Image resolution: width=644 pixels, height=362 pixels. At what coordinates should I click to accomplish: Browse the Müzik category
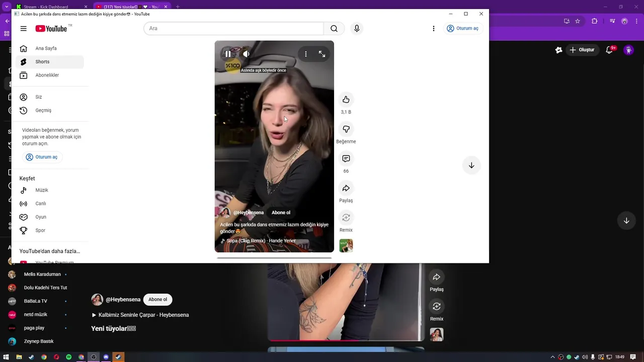[x=49, y=191]
